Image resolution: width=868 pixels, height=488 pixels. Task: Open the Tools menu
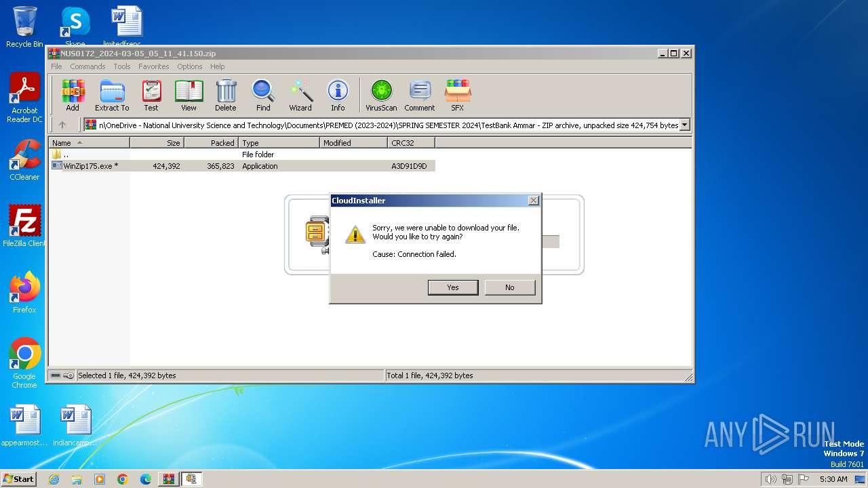122,66
